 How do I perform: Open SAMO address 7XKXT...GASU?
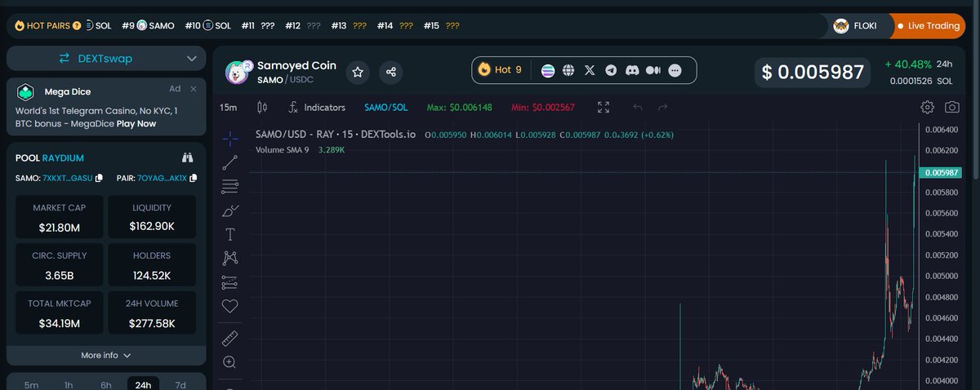click(67, 178)
